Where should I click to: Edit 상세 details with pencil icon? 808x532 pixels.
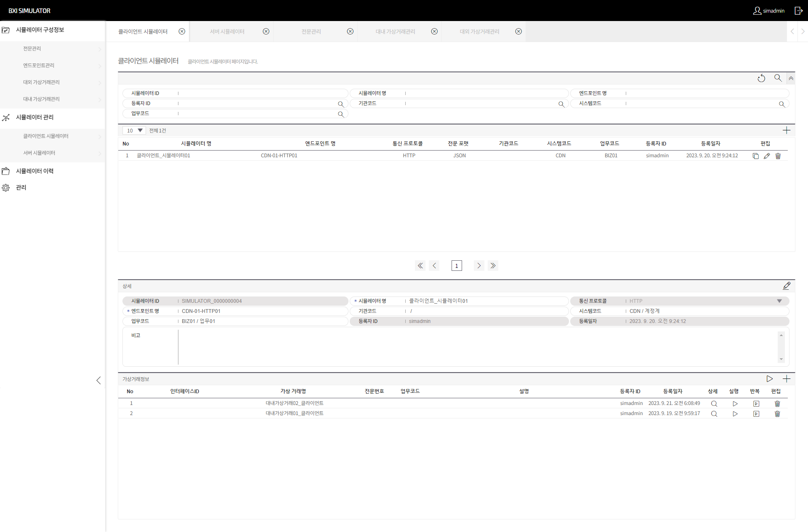point(787,286)
